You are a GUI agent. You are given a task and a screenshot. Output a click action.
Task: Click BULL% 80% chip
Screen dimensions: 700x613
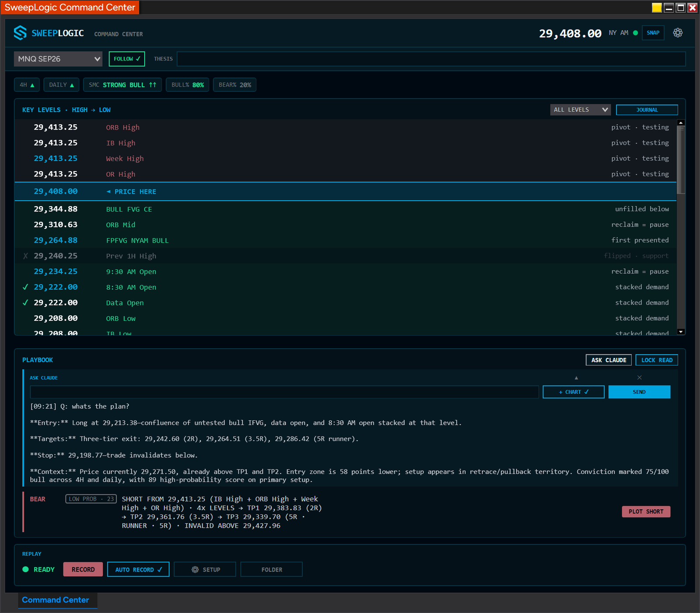pos(188,85)
